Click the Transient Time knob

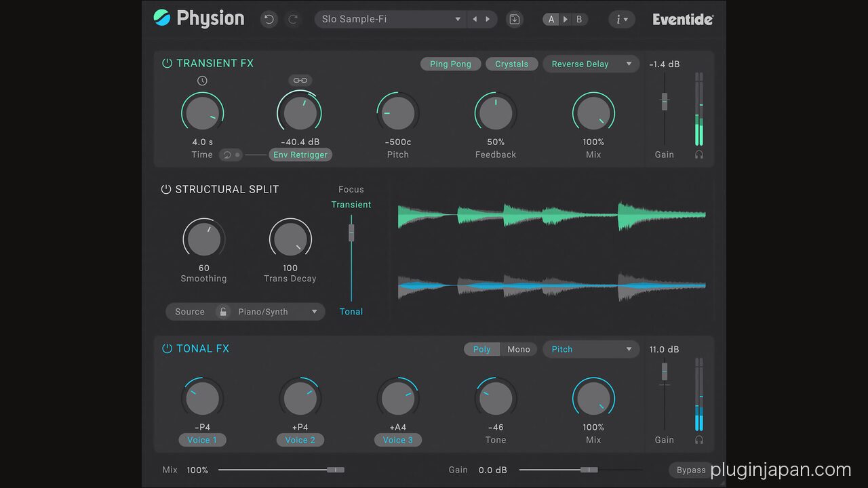click(202, 113)
